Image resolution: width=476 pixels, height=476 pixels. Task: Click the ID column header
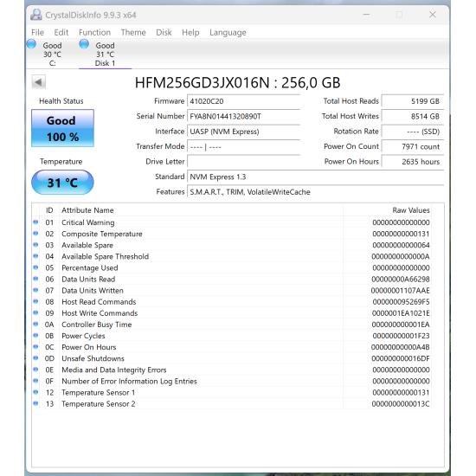(x=49, y=210)
